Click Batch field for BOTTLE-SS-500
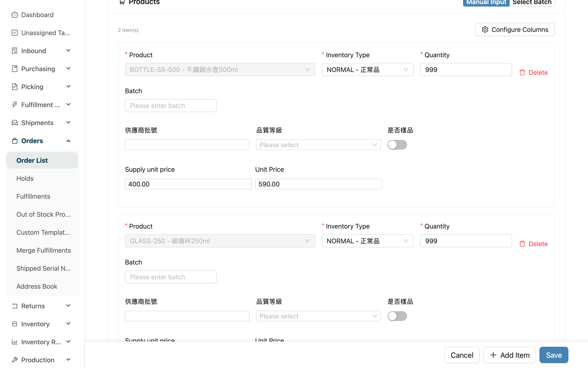Image resolution: width=588 pixels, height=368 pixels. click(171, 106)
